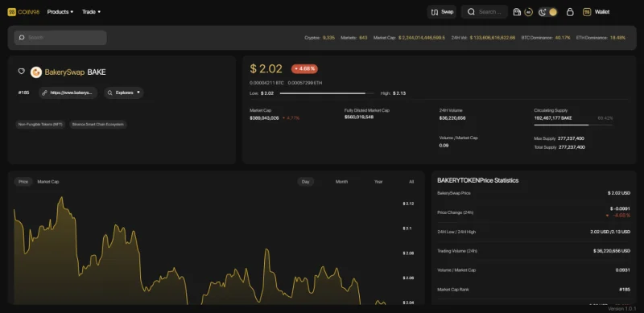Click the BakerySwap token logo

36,72
